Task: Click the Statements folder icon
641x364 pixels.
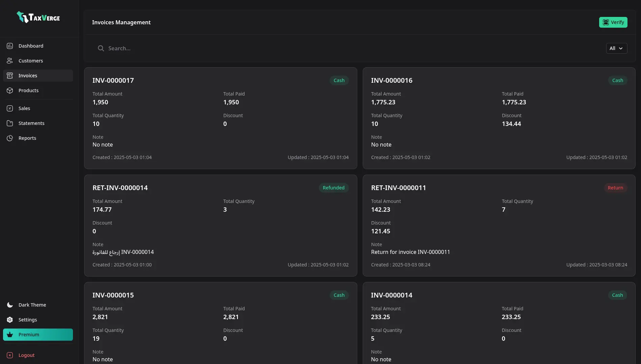Action: pyautogui.click(x=9, y=123)
